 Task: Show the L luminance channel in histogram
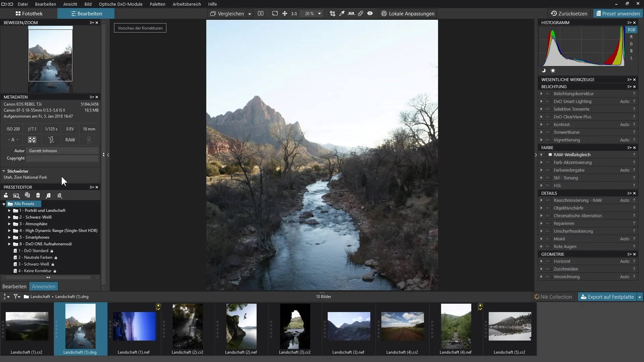pos(631,58)
